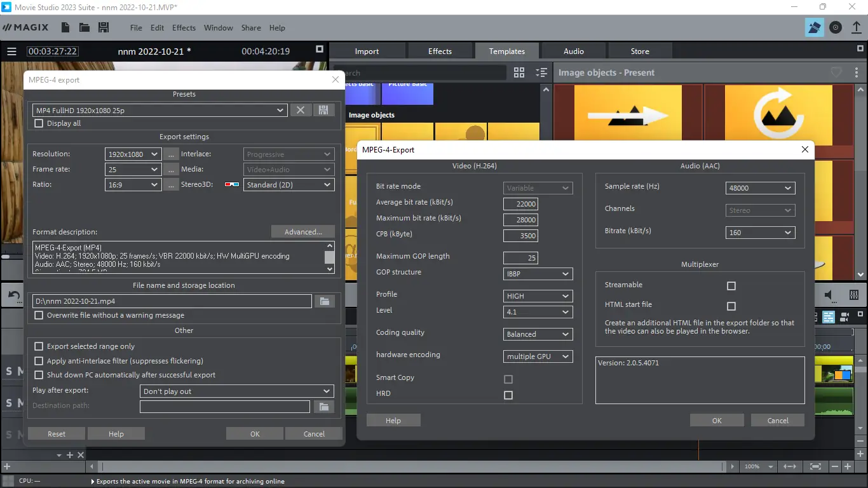Open the audio mixer icon
Viewport: 868px width, 488px height.
(854, 295)
